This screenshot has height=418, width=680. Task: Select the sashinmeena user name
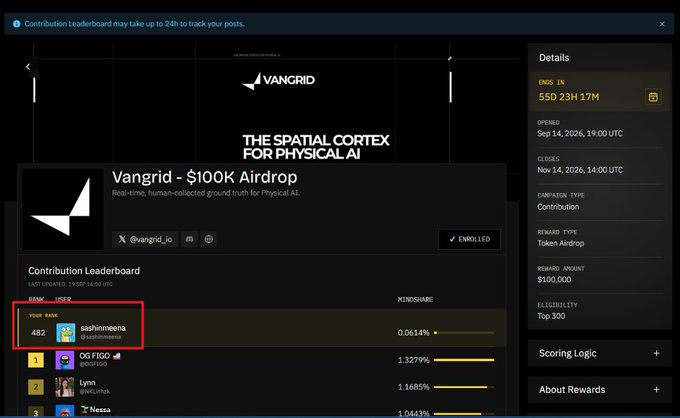[x=103, y=328]
